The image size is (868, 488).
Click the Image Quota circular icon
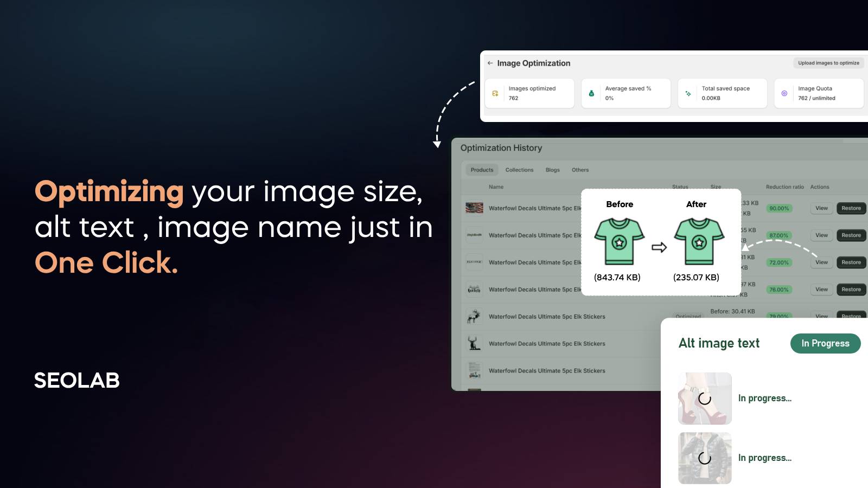point(784,93)
